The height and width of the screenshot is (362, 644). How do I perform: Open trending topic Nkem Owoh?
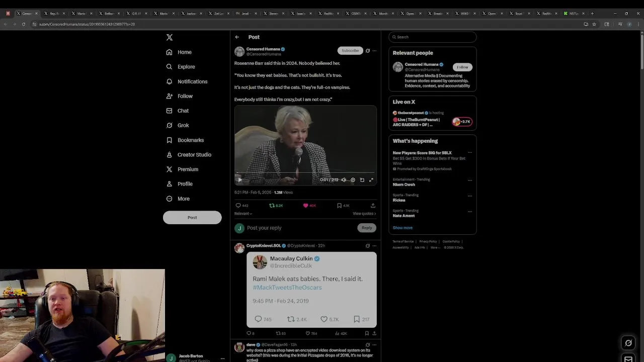[x=404, y=185]
